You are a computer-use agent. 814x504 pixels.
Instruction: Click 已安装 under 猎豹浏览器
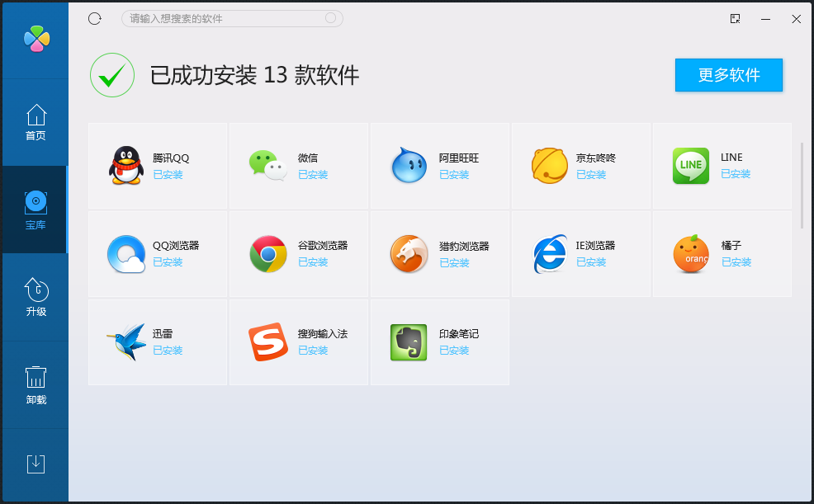[454, 263]
